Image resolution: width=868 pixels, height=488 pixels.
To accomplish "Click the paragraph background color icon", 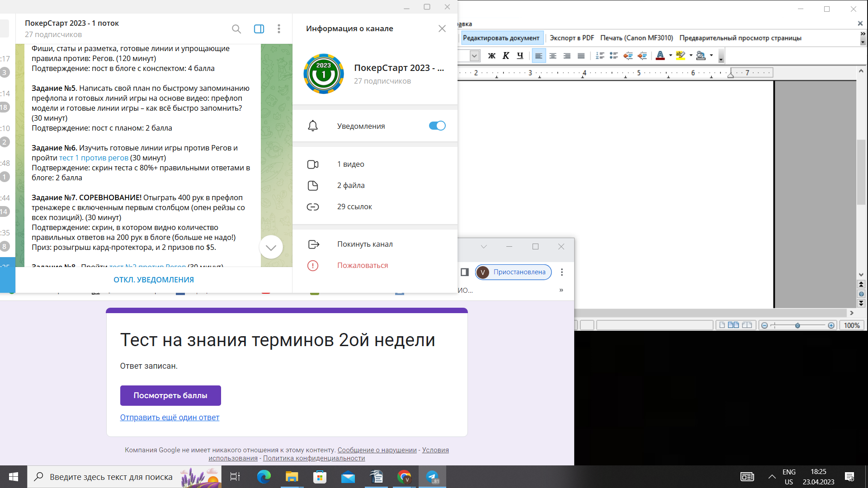I will (x=701, y=56).
